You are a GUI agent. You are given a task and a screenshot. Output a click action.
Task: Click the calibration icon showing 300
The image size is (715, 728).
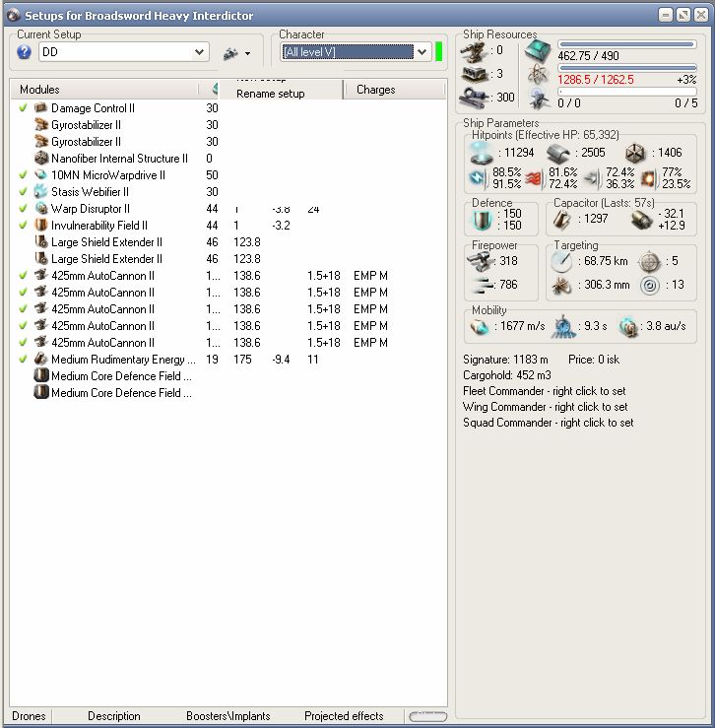(x=473, y=98)
